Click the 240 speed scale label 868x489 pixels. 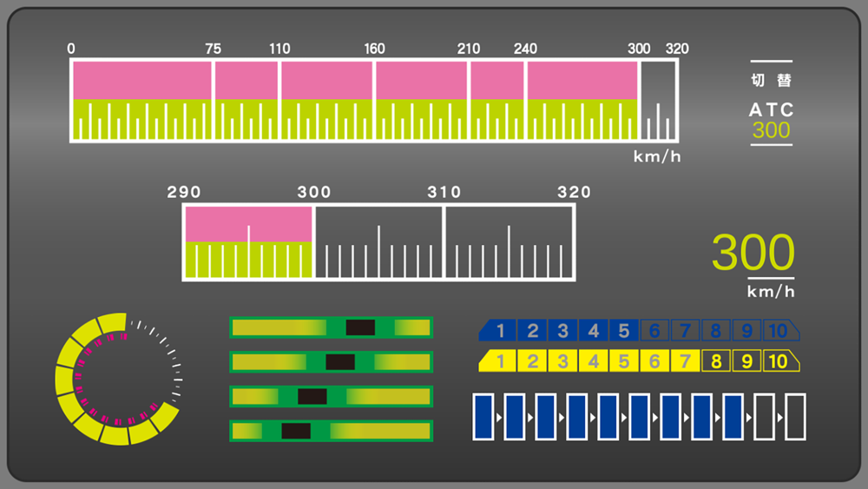[525, 49]
